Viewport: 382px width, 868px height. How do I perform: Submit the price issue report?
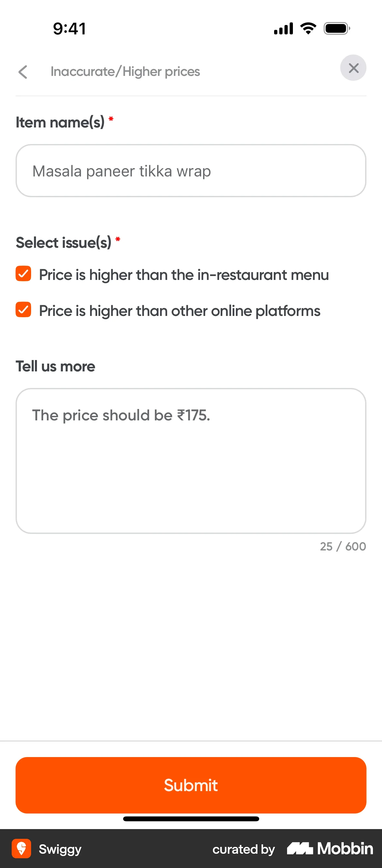191,785
